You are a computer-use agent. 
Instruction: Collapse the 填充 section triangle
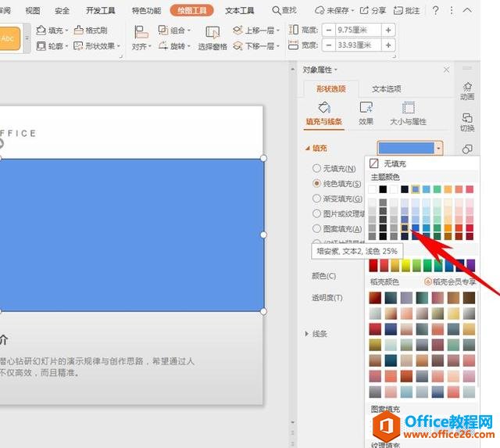tap(307, 148)
